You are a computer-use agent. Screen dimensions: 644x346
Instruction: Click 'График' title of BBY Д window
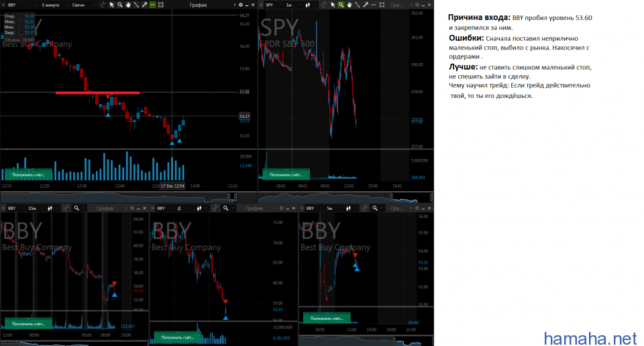coord(254,209)
